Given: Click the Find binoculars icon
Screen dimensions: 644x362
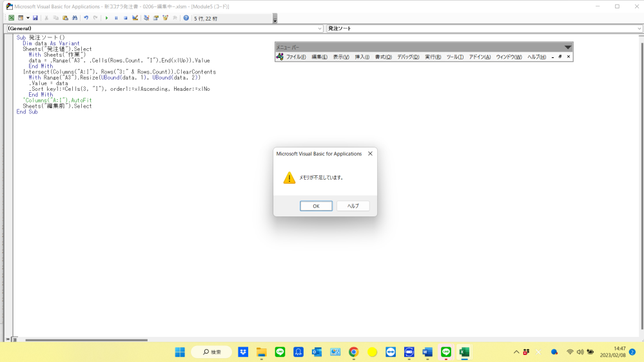Looking at the screenshot, I should tap(75, 18).
